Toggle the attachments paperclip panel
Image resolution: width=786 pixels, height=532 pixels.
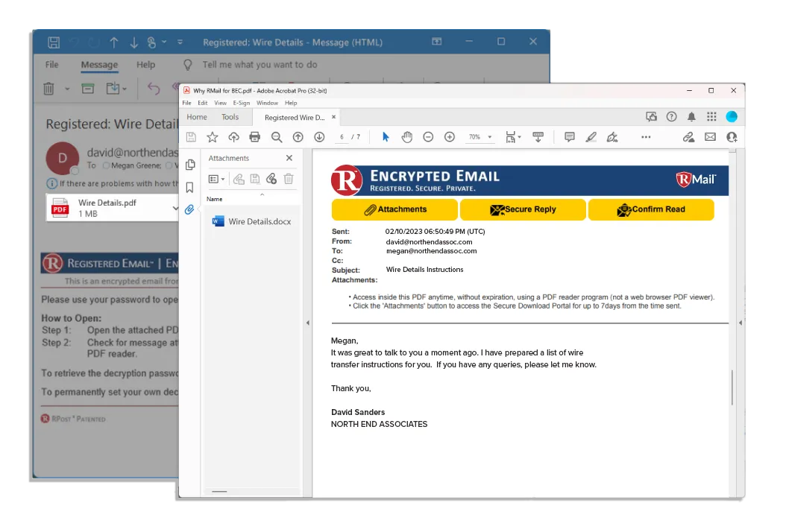coord(189,209)
